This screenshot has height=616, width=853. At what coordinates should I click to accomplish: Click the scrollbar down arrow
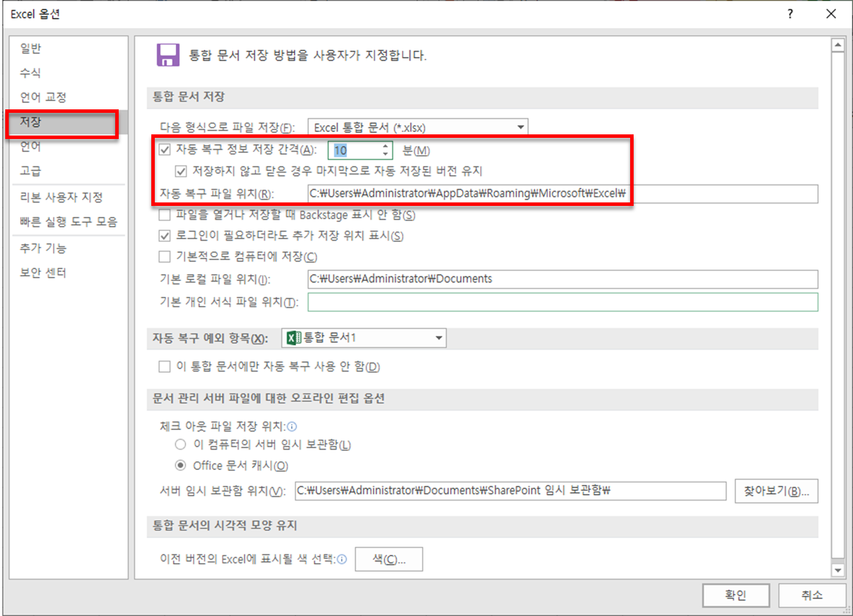[838, 570]
